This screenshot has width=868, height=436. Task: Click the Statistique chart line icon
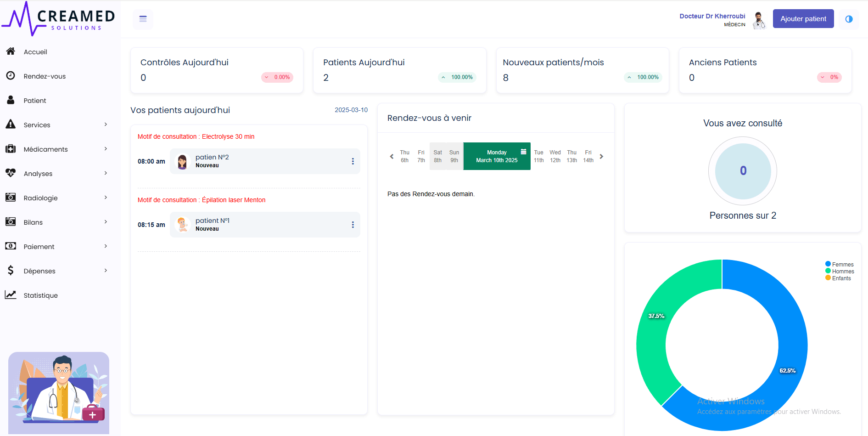[x=11, y=295]
